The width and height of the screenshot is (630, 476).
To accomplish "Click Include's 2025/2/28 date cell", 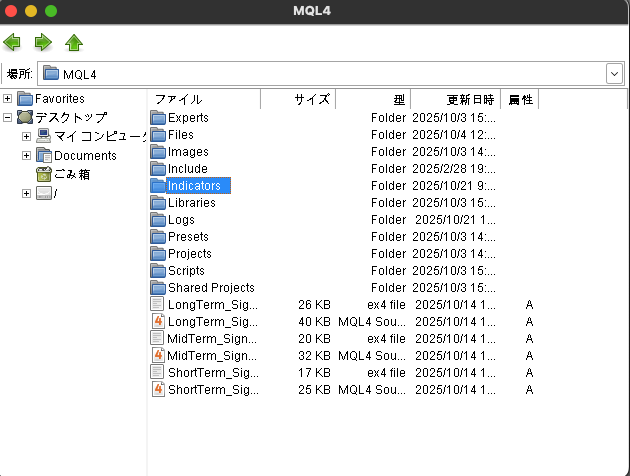I will [x=454, y=169].
